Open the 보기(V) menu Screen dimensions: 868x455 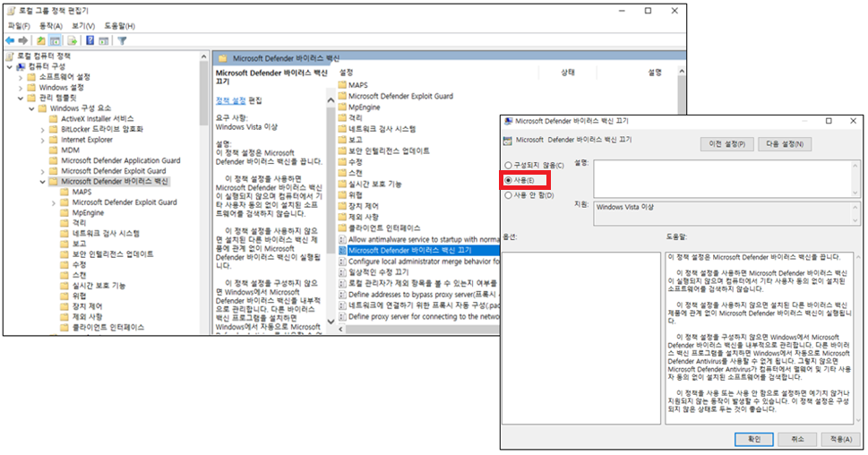(x=83, y=26)
